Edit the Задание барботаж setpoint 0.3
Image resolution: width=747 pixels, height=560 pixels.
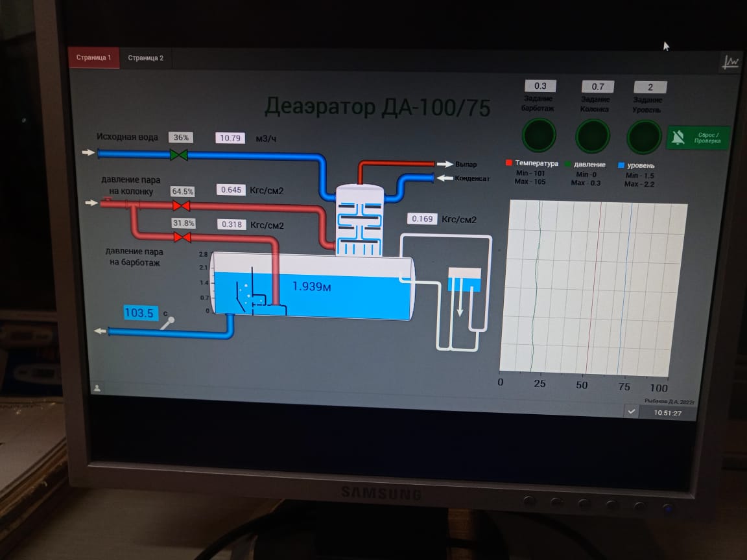point(540,86)
